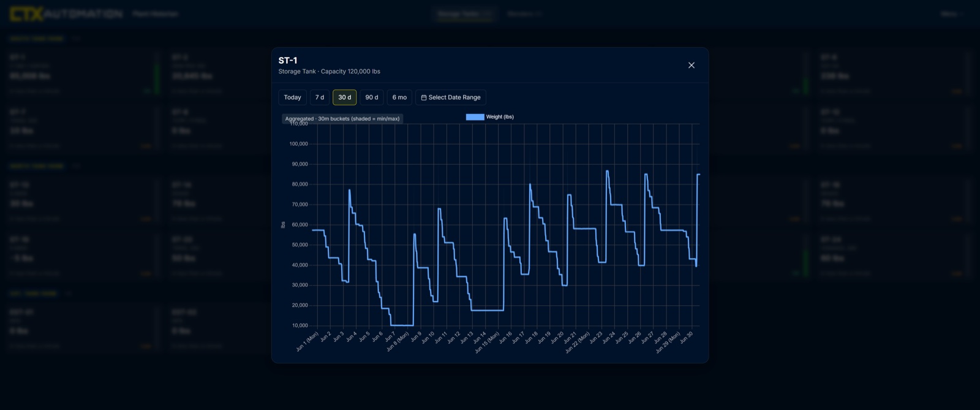Click the Jun 25 axis label
Image resolution: width=980 pixels, height=410 pixels.
621,337
